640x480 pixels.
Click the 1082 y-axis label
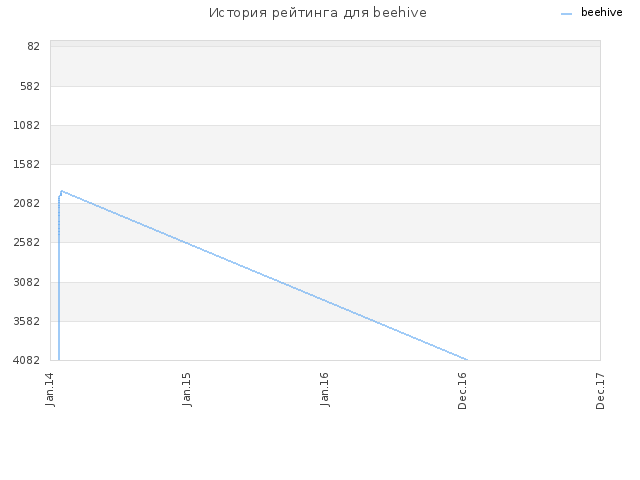[27, 125]
